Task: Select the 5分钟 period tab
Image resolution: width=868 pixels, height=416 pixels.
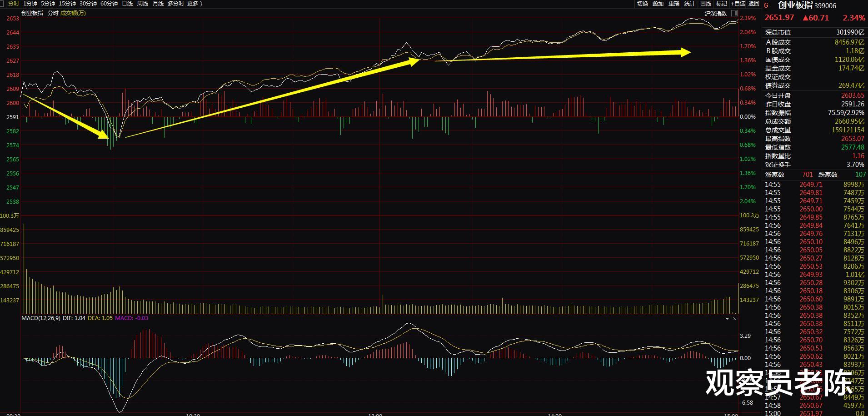Action: coord(48,4)
